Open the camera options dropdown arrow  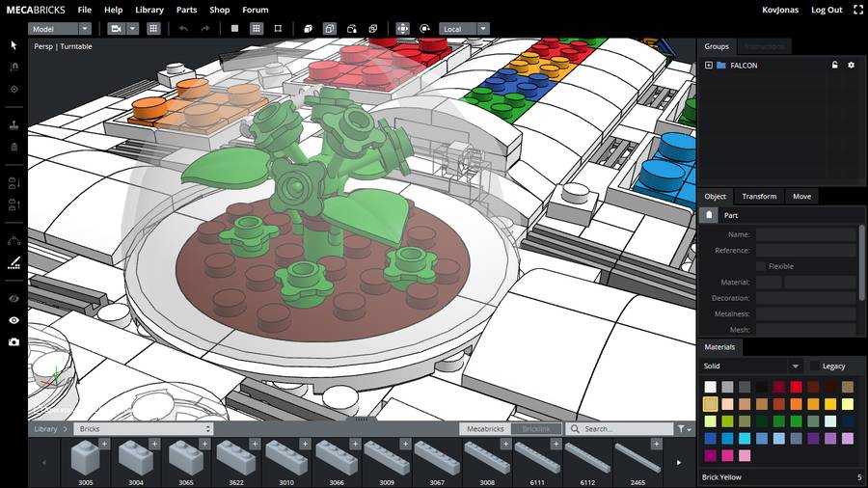click(132, 29)
